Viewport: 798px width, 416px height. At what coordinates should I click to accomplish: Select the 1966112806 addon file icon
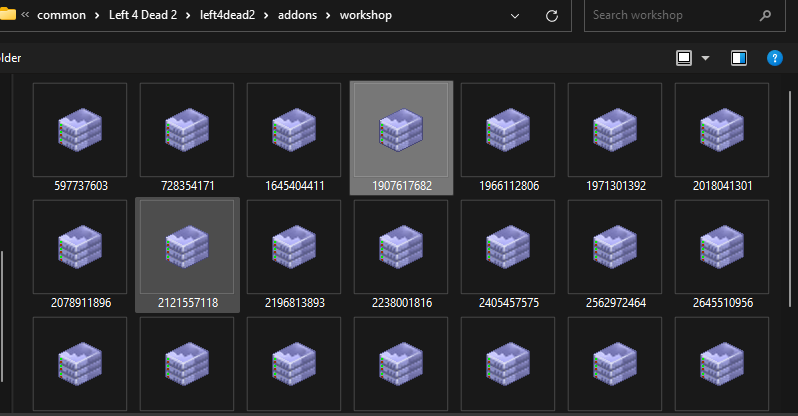coord(508,130)
